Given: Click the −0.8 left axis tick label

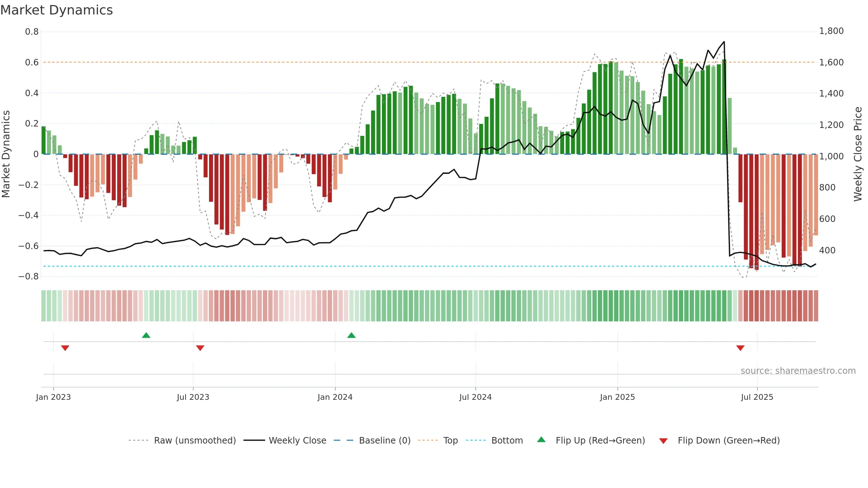Looking at the screenshot, I should pos(29,277).
